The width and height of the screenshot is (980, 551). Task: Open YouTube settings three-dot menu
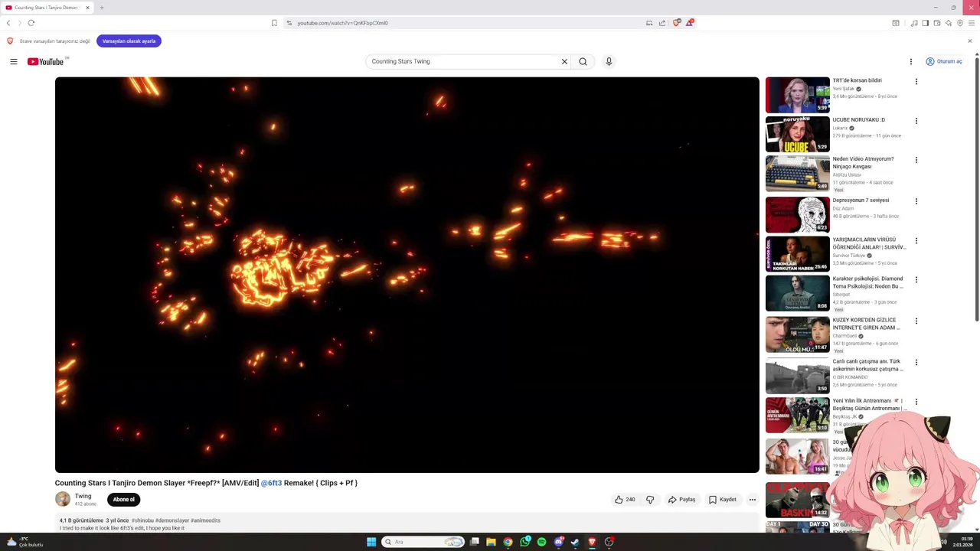coord(910,61)
